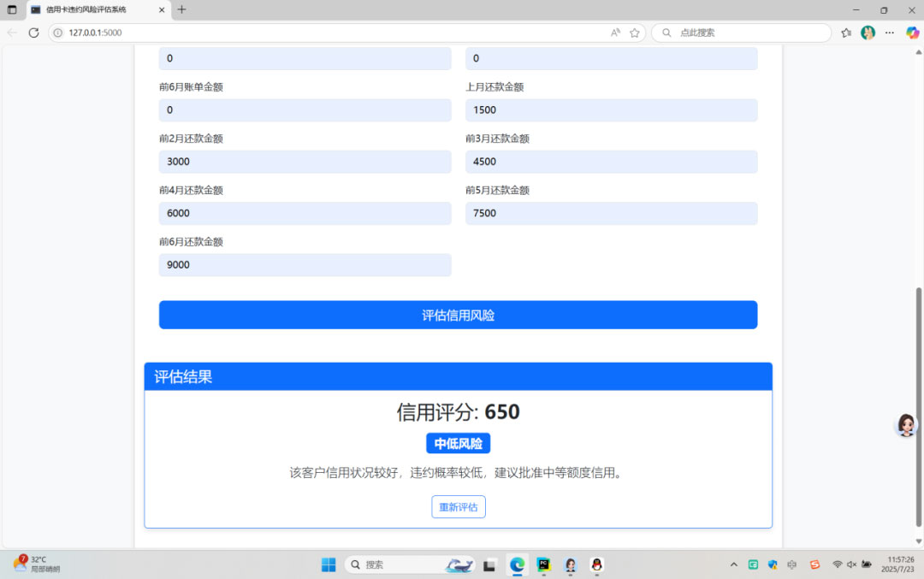Add this page to favorites with the star icon
Image resolution: width=924 pixels, height=579 pixels.
click(x=634, y=32)
